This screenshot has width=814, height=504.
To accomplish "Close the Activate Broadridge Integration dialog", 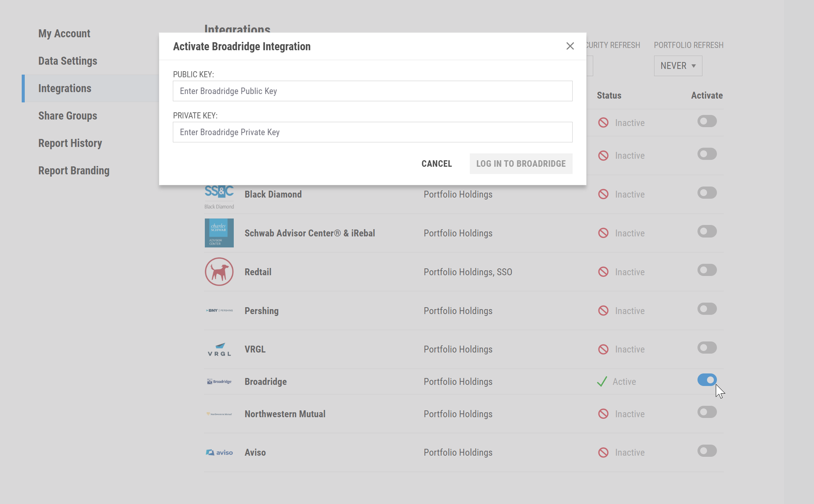I will [570, 46].
